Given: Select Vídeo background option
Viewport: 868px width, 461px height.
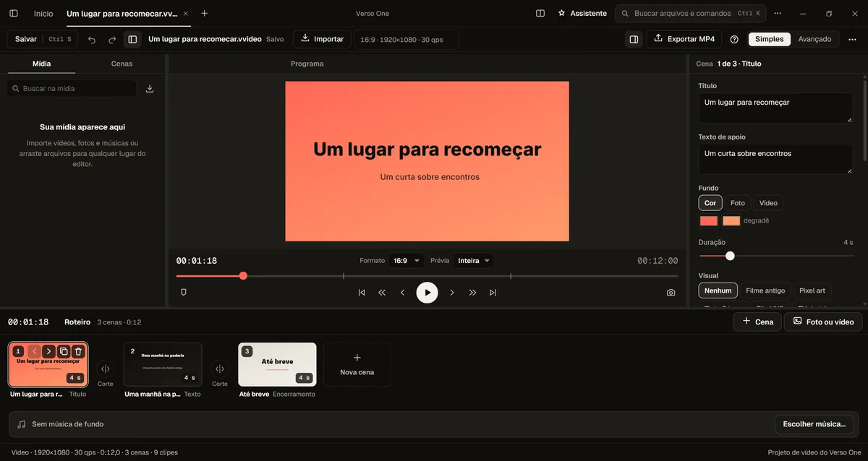Looking at the screenshot, I should coord(768,203).
